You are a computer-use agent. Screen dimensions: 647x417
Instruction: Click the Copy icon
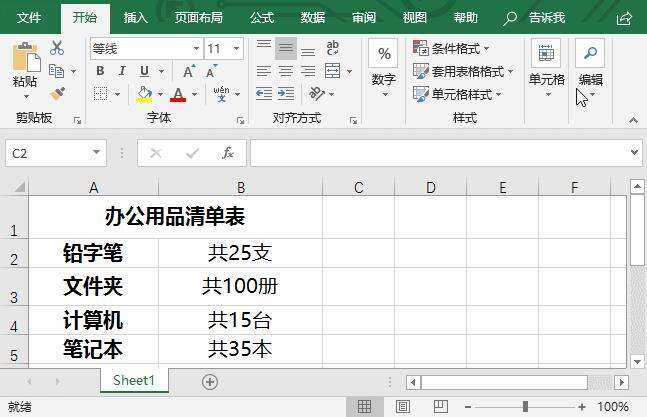click(x=57, y=71)
